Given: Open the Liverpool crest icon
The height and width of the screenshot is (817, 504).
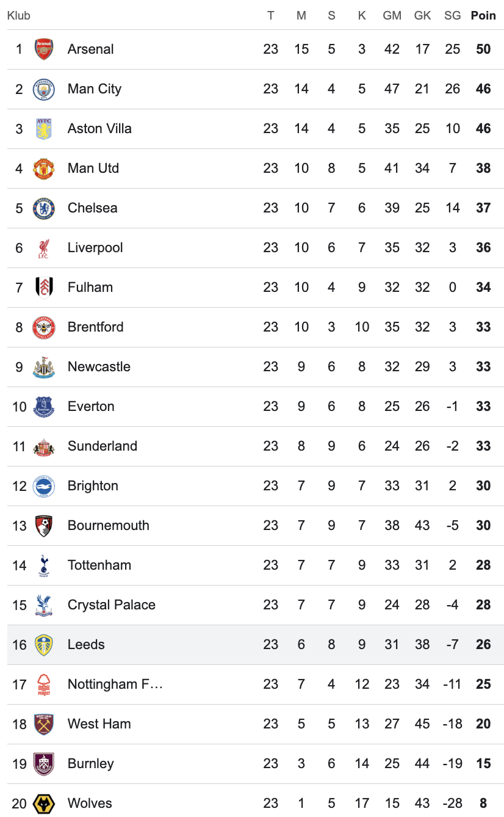Looking at the screenshot, I should [44, 248].
